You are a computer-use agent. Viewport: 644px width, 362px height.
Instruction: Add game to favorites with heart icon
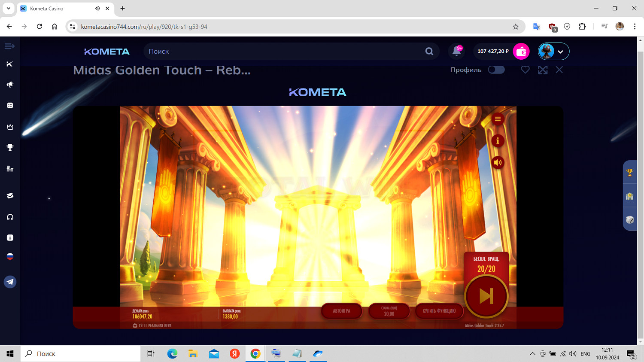525,70
